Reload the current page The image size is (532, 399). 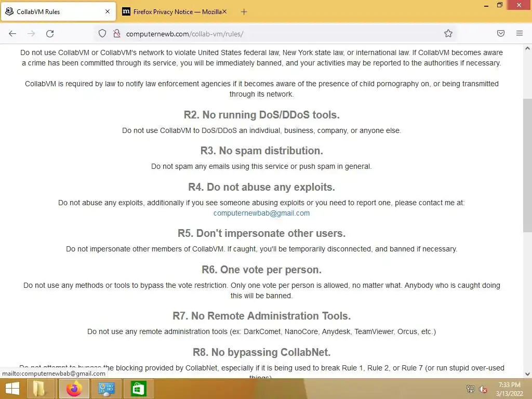50,34
